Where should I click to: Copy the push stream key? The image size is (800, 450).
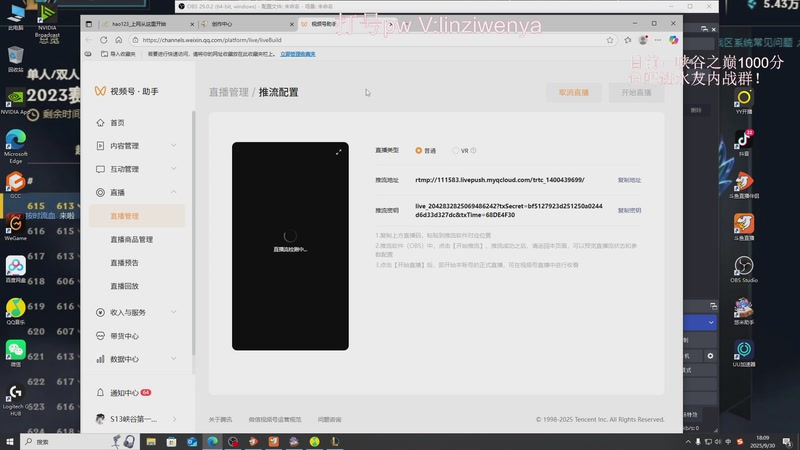(x=629, y=210)
